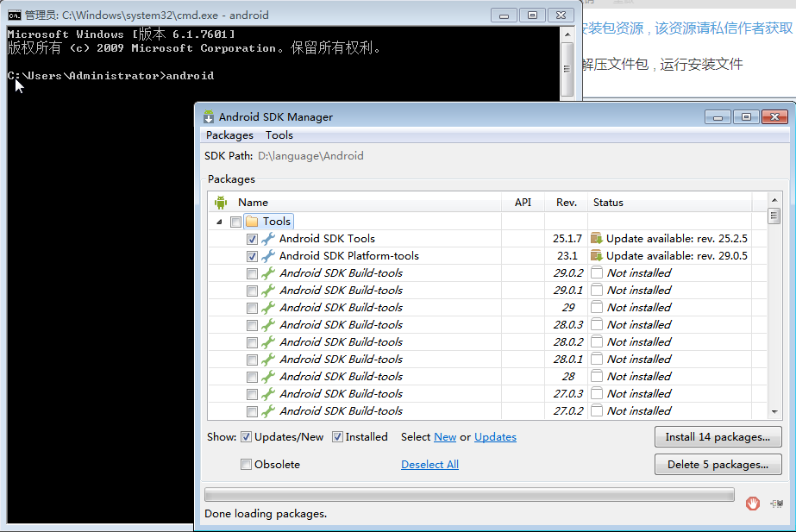Viewport: 796px width, 532px height.
Task: Click cmd window scrollbar up arrow
Action: pos(567,34)
